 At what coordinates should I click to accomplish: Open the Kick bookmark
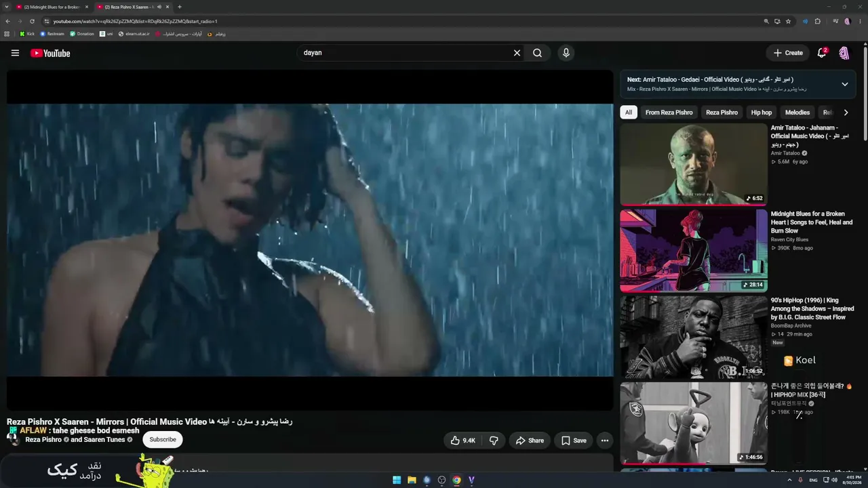click(27, 34)
